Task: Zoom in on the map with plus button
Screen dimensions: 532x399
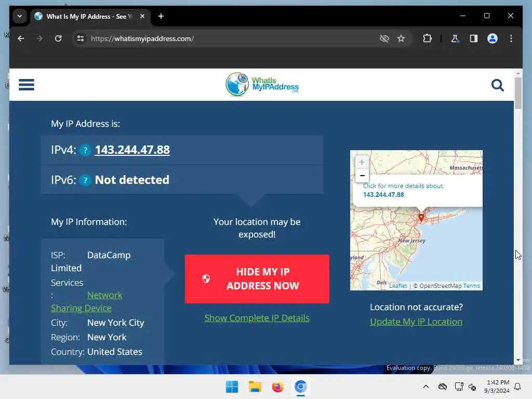Action: [x=362, y=162]
